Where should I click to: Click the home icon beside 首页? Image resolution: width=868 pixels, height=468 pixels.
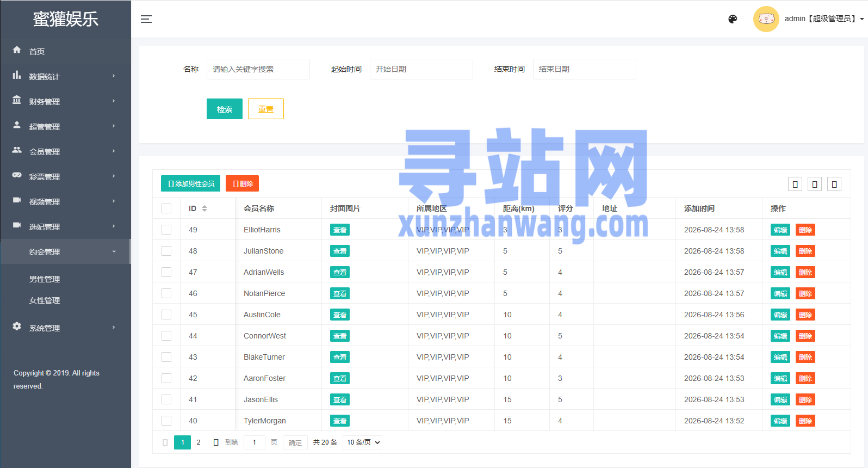click(17, 50)
